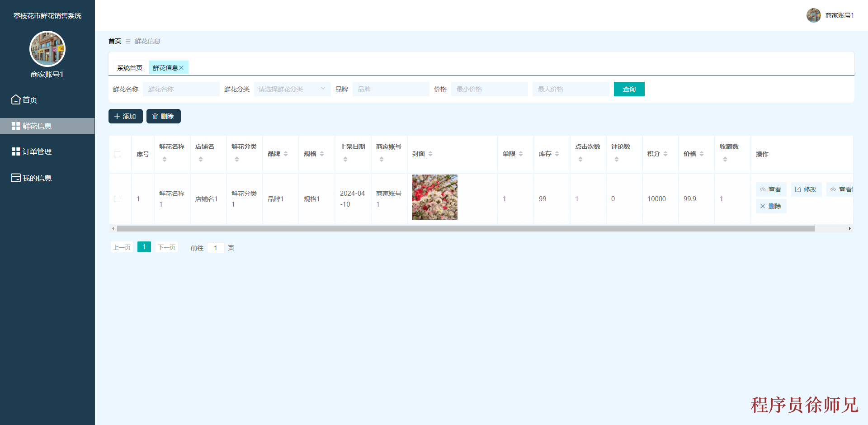Screen dimensions: 868x425
Task: Click the trash icon on 删除 button
Action: pyautogui.click(x=155, y=116)
